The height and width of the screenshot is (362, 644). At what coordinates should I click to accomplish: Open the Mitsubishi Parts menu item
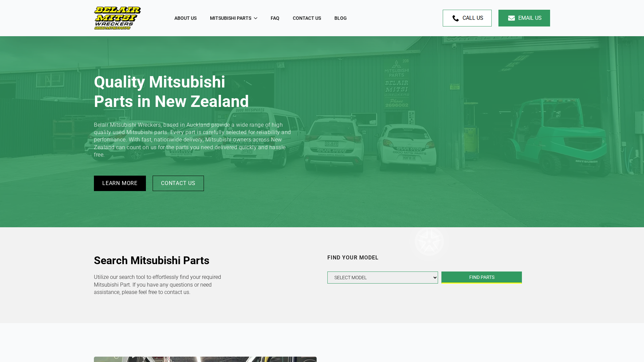tap(230, 18)
